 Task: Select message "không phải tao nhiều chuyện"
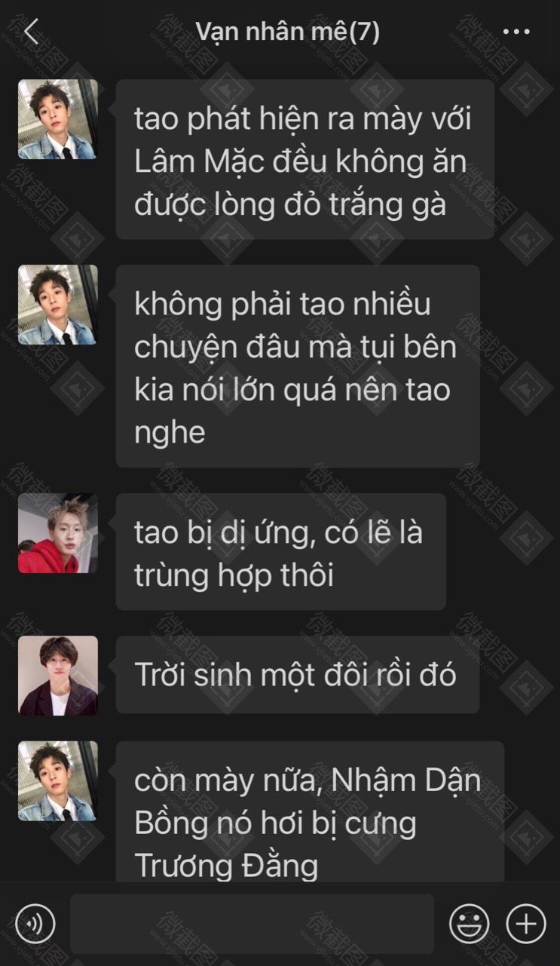point(298,366)
